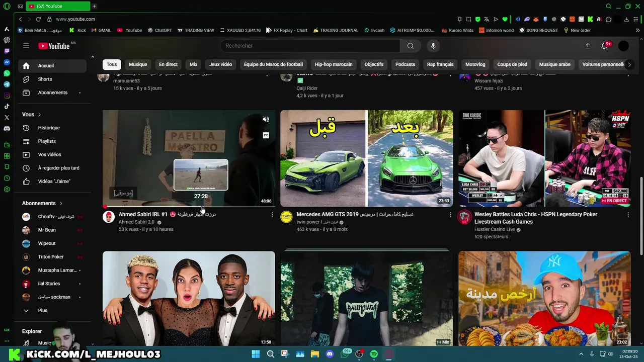
Task: Open Shorts in sidebar
Action: coord(52,79)
